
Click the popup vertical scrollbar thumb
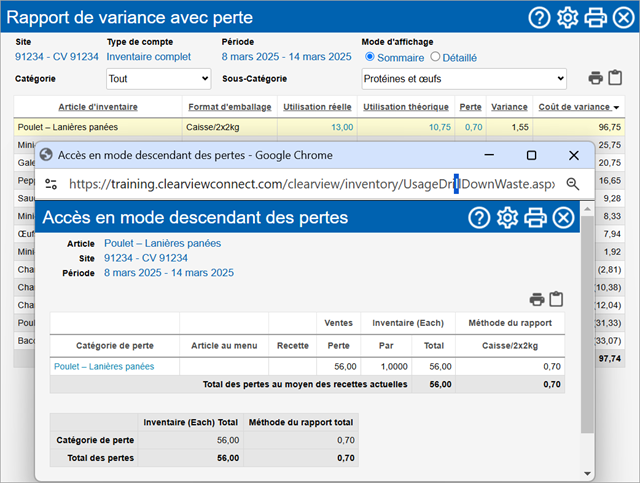(587, 325)
